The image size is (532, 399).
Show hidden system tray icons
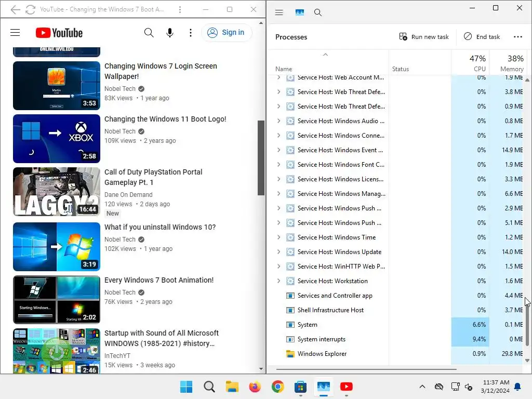422,387
